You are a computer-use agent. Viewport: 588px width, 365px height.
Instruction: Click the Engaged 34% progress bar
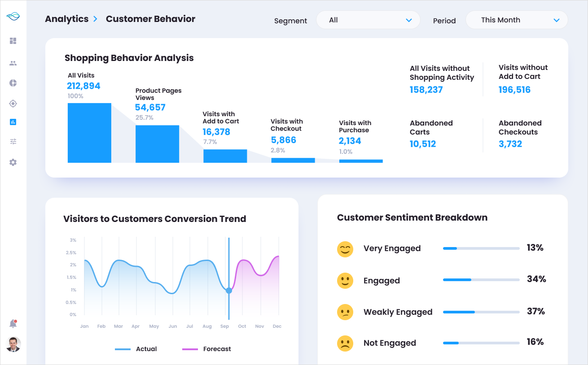coord(481,279)
